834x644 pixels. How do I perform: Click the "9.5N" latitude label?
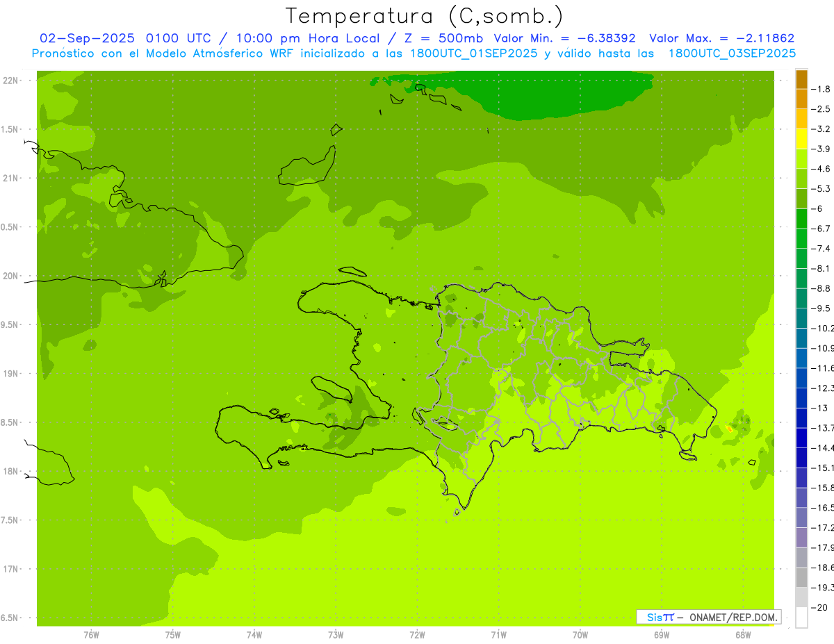coord(9,325)
